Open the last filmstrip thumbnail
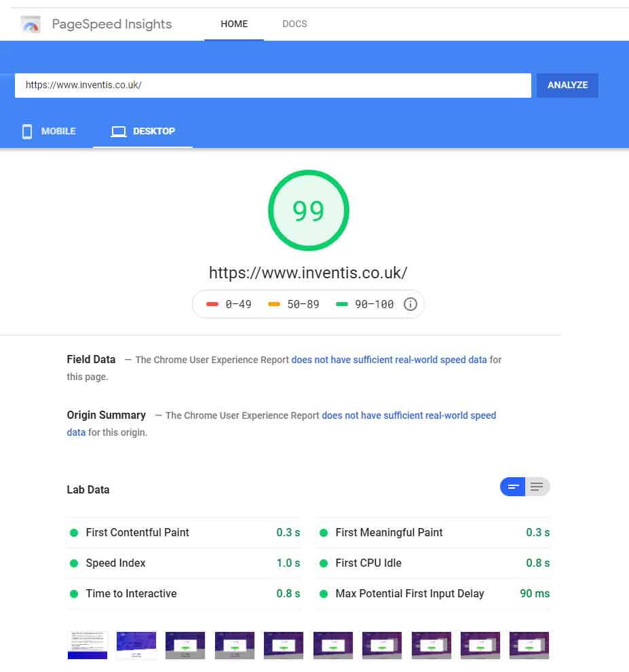The width and height of the screenshot is (629, 672). pyautogui.click(x=529, y=645)
